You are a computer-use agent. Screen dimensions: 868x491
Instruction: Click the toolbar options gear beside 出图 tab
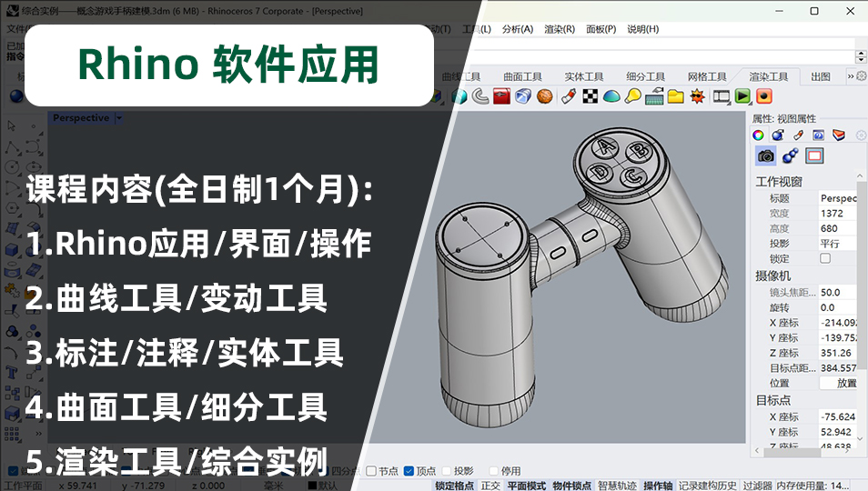[862, 75]
